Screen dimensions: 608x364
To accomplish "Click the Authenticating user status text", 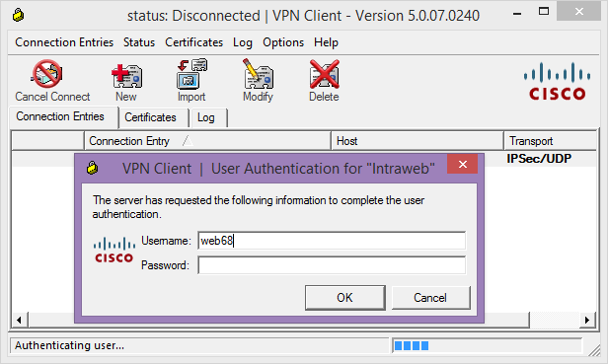I will click(x=69, y=345).
